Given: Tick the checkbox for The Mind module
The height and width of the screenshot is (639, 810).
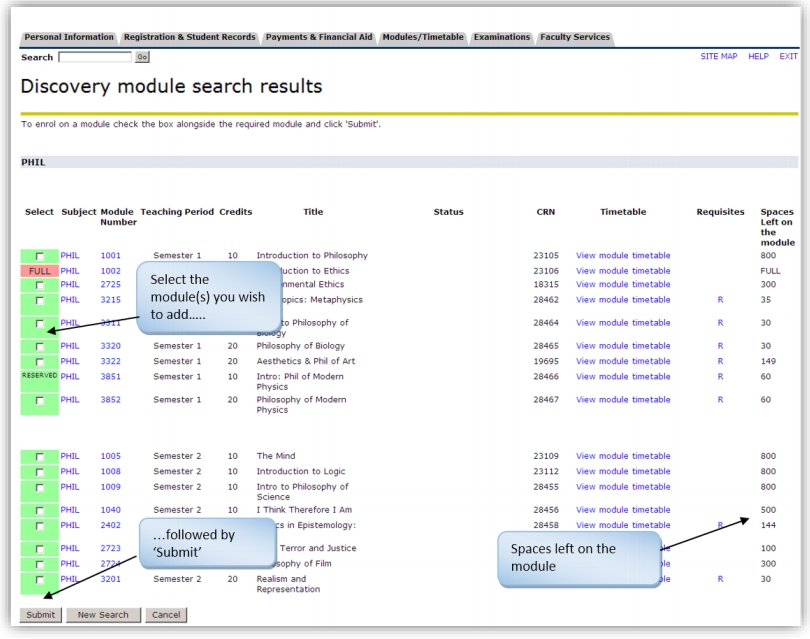Looking at the screenshot, I should (40, 457).
